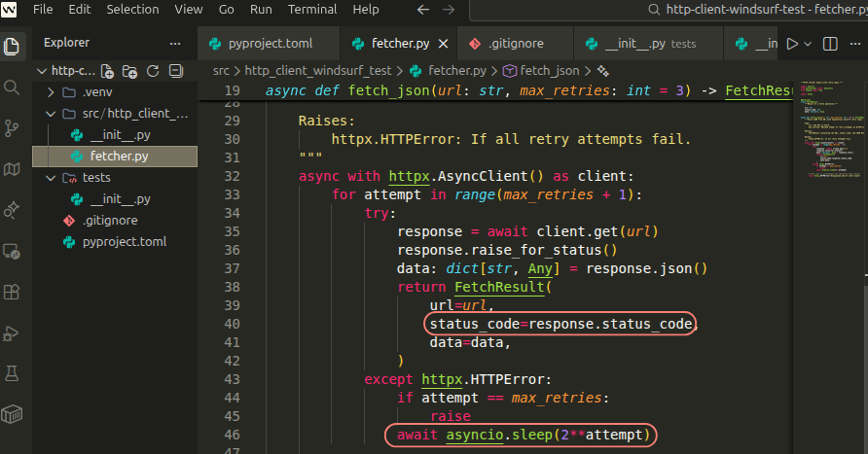
Task: Open the Terminal menu
Action: point(312,10)
